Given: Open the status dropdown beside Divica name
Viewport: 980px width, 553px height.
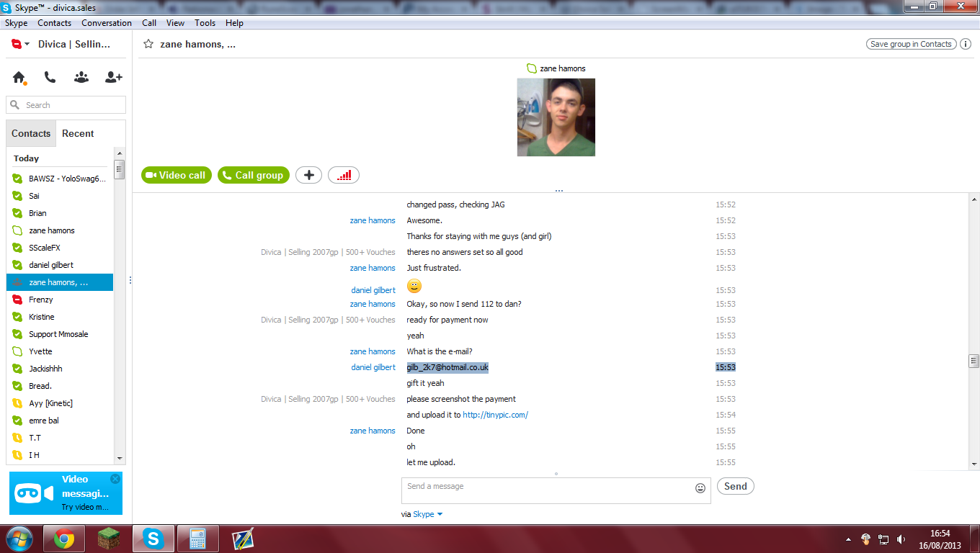Looking at the screenshot, I should [27, 45].
